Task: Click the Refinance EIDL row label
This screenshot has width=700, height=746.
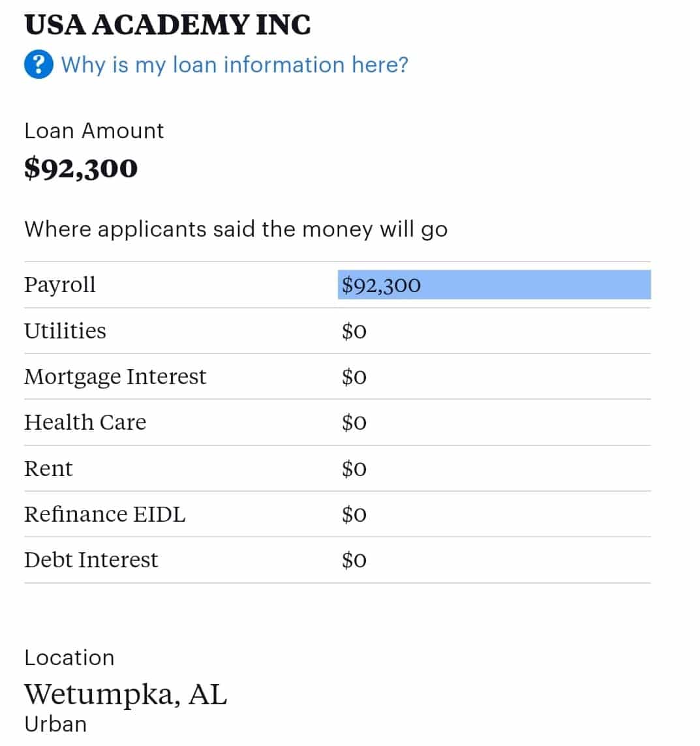Action: click(x=105, y=514)
